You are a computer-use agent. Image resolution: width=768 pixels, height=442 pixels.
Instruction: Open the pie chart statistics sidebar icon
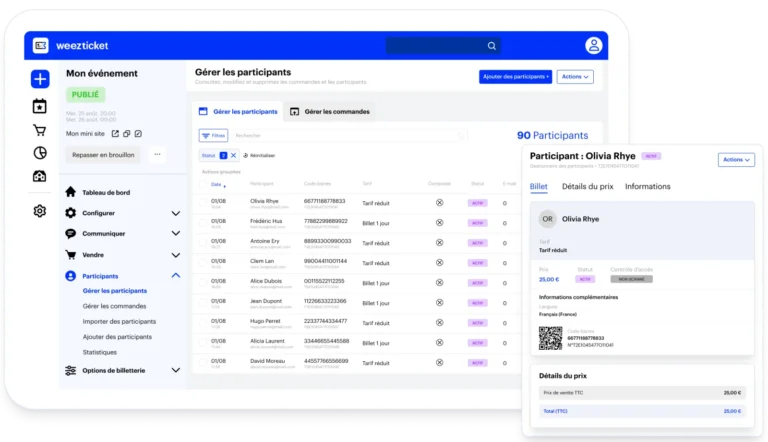(40, 153)
